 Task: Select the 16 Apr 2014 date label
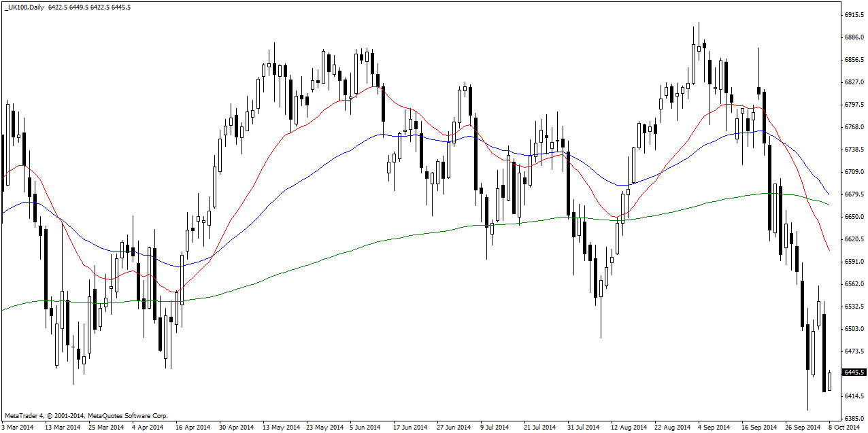(x=192, y=428)
